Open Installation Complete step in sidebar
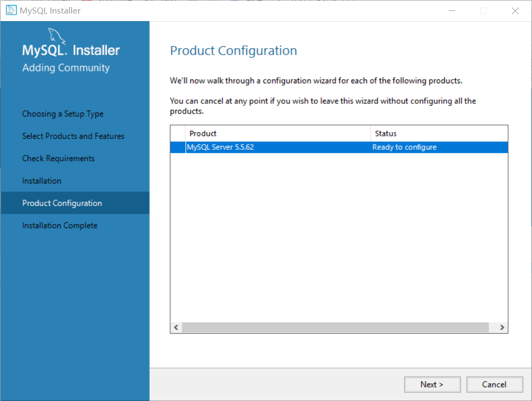Image resolution: width=532 pixels, height=401 pixels. 60,226
